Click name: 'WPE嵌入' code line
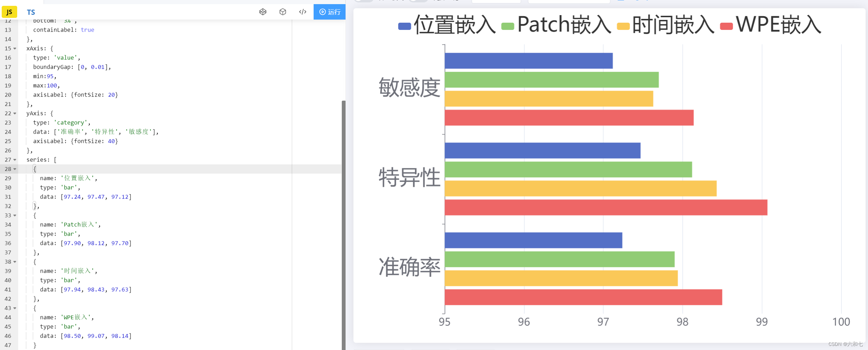 67,317
